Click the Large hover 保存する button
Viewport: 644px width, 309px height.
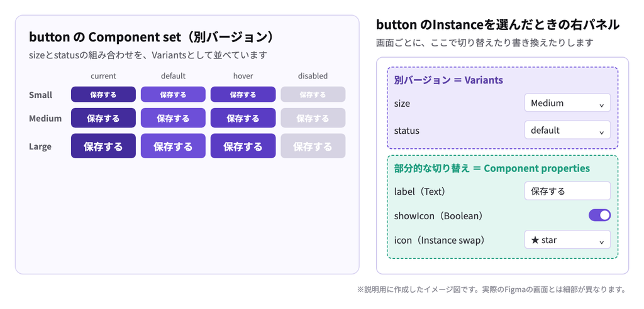click(x=243, y=146)
